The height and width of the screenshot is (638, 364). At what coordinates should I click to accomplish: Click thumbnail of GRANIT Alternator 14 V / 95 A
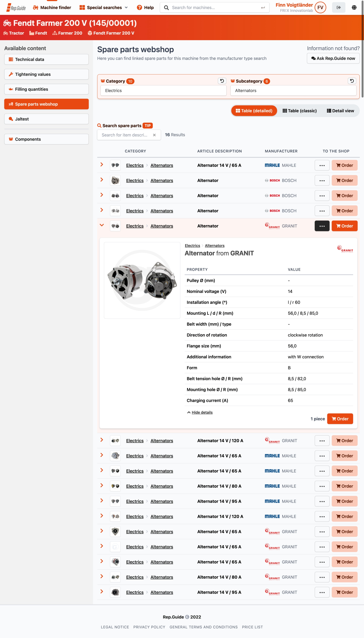(x=115, y=592)
